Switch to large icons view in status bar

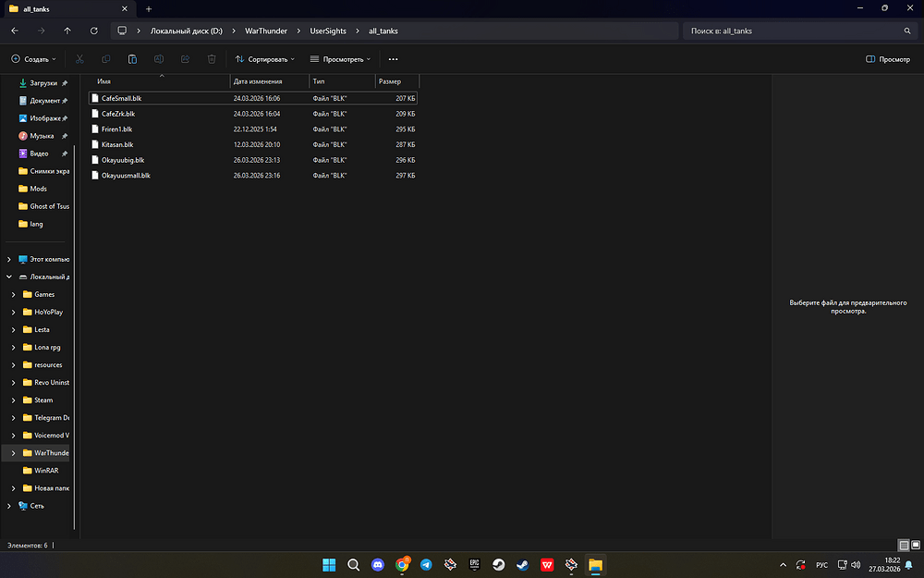916,546
